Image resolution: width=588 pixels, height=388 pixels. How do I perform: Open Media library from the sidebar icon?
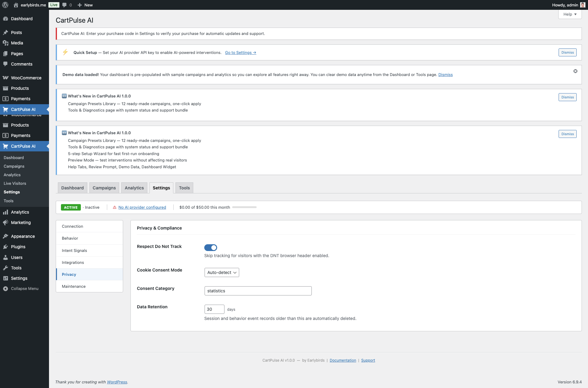[6, 43]
